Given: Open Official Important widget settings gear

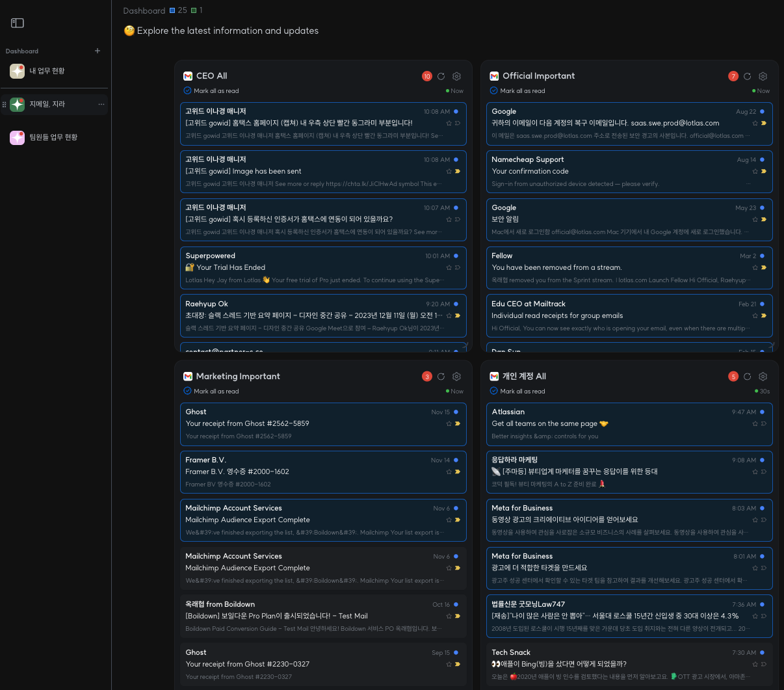Looking at the screenshot, I should click(763, 76).
